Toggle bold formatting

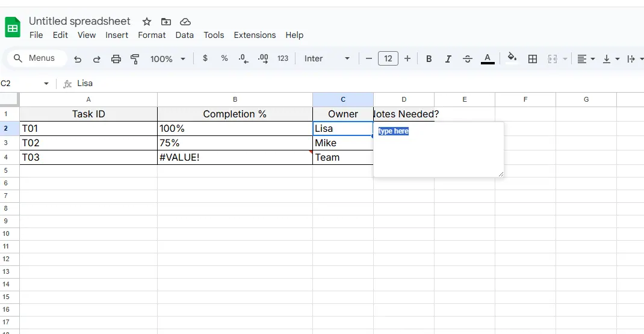pos(429,59)
